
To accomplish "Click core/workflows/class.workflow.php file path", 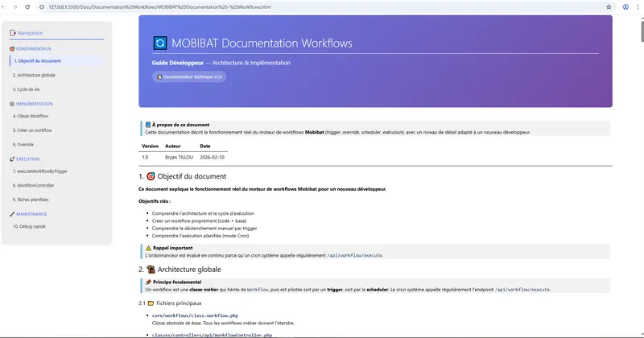I will point(195,315).
